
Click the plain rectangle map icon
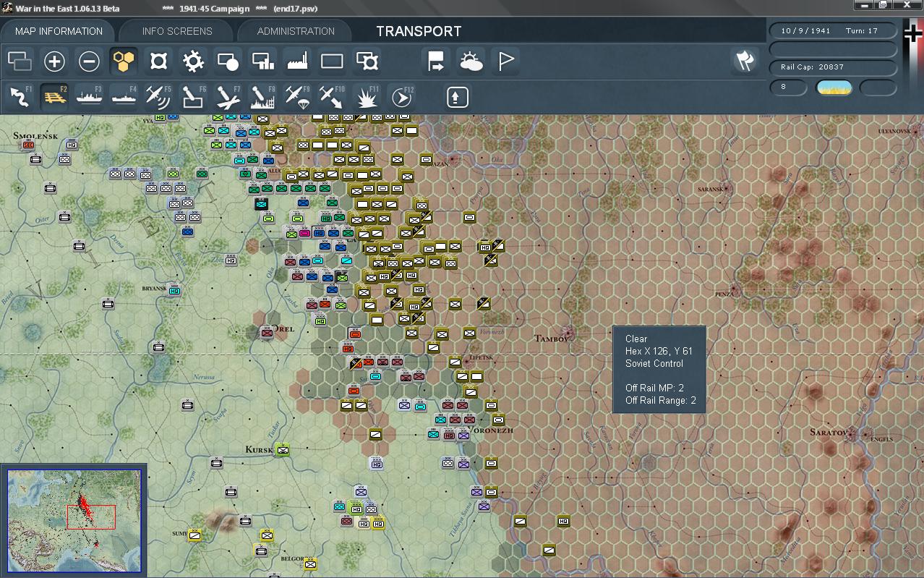332,61
